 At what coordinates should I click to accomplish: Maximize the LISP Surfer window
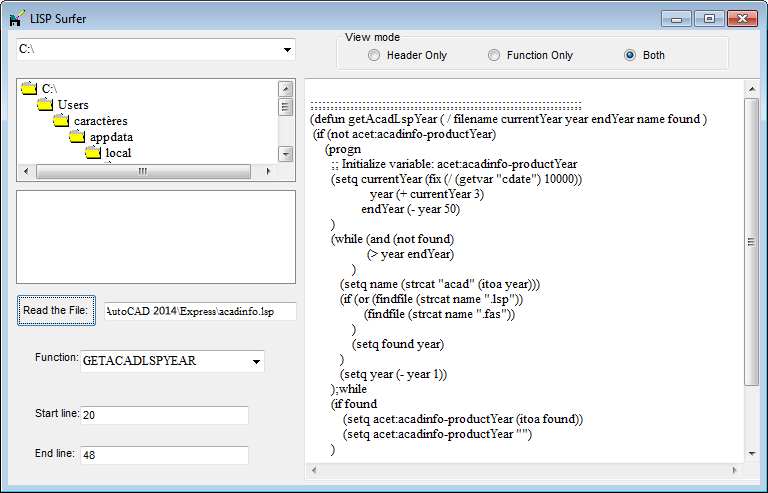(709, 19)
